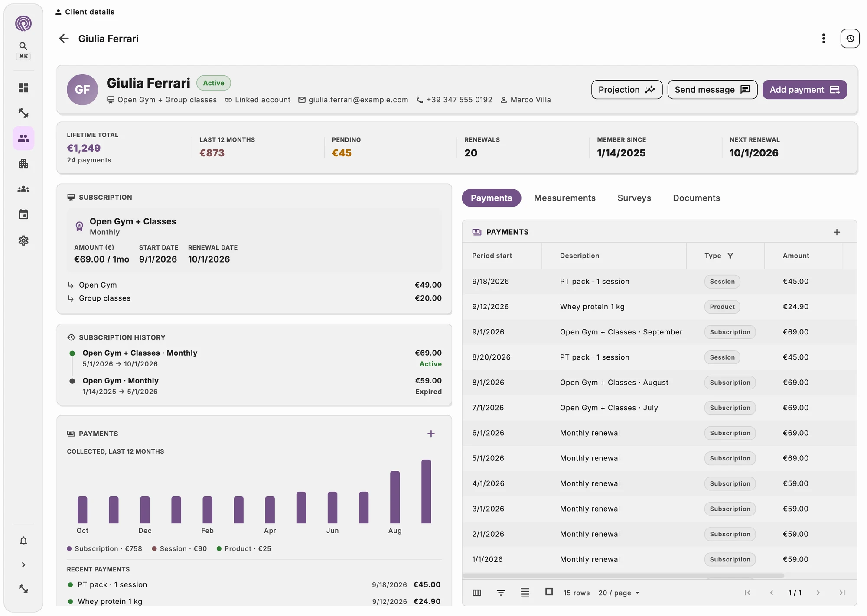
Task: Toggle the Product · €25 legend item
Action: (244, 548)
